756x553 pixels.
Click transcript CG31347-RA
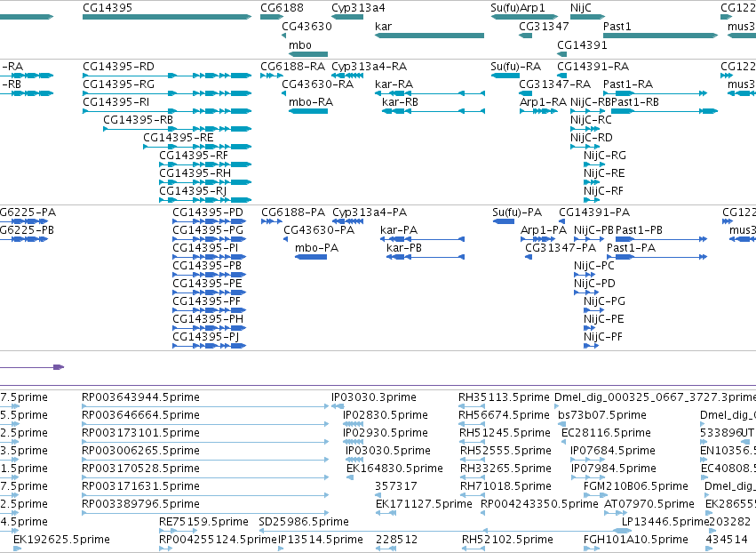[554, 84]
